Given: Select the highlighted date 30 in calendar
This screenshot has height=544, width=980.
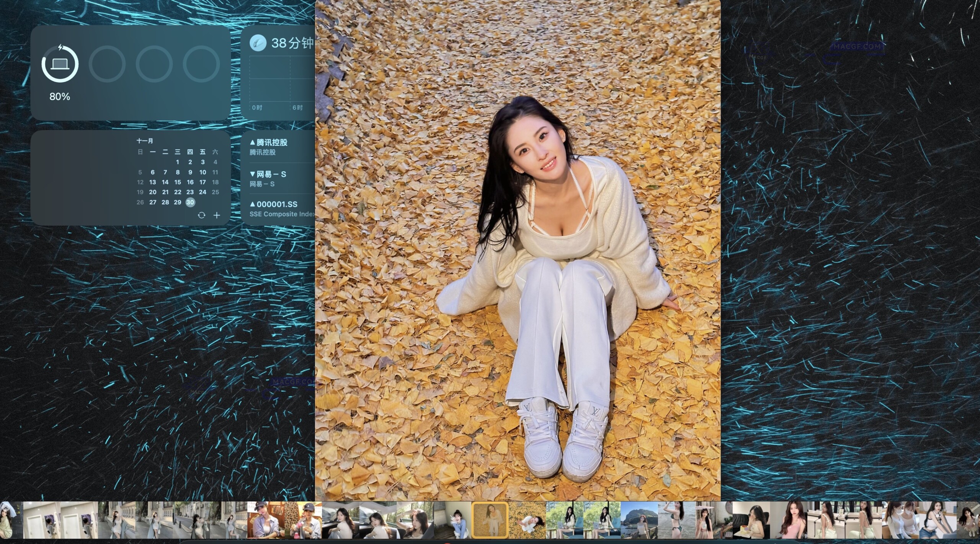Looking at the screenshot, I should pos(190,202).
